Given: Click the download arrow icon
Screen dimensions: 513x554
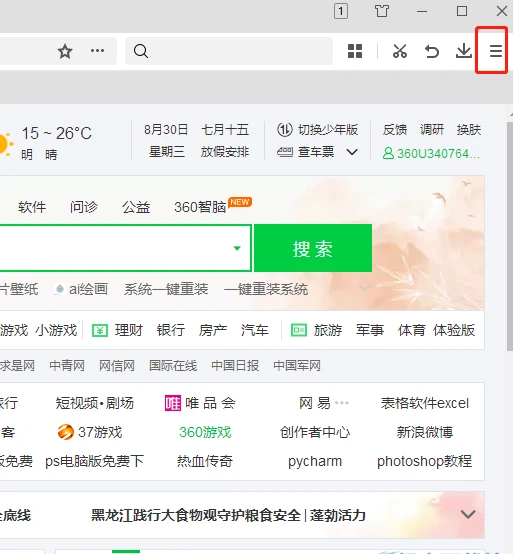Looking at the screenshot, I should [464, 51].
